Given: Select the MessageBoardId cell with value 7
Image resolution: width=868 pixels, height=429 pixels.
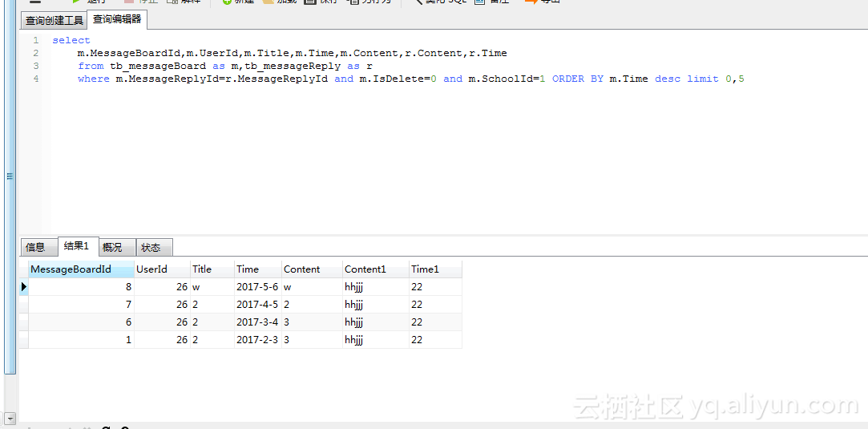Looking at the screenshot, I should pos(82,305).
